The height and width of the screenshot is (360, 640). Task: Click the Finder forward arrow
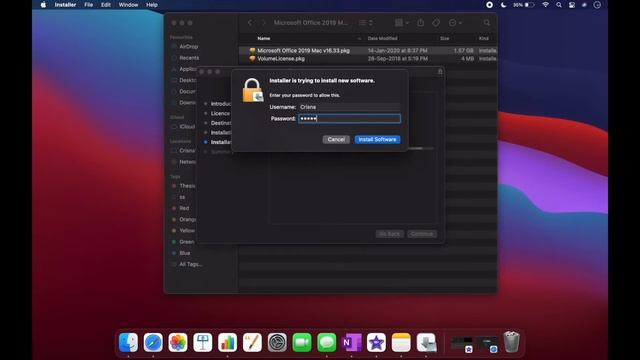[263, 23]
